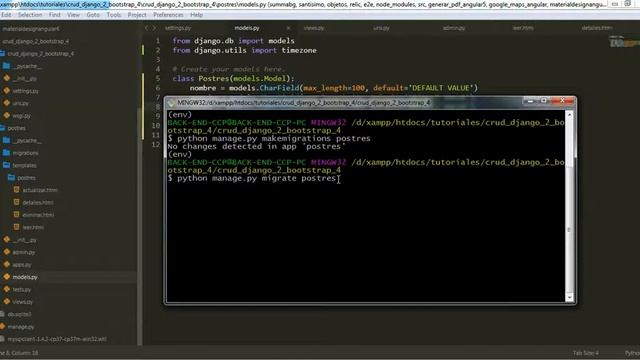Click the terminal scrollbar up arrow
The image size is (640, 360).
(569, 115)
